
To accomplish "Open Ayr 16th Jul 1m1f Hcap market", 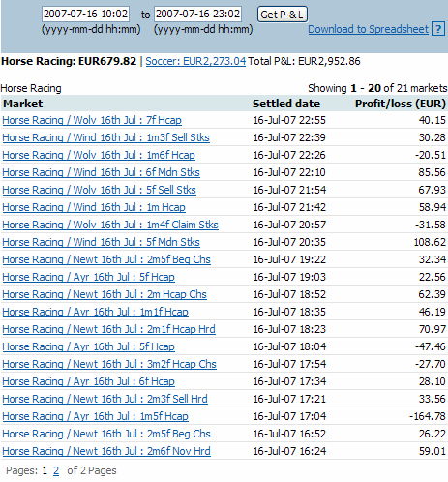I will click(x=95, y=312).
